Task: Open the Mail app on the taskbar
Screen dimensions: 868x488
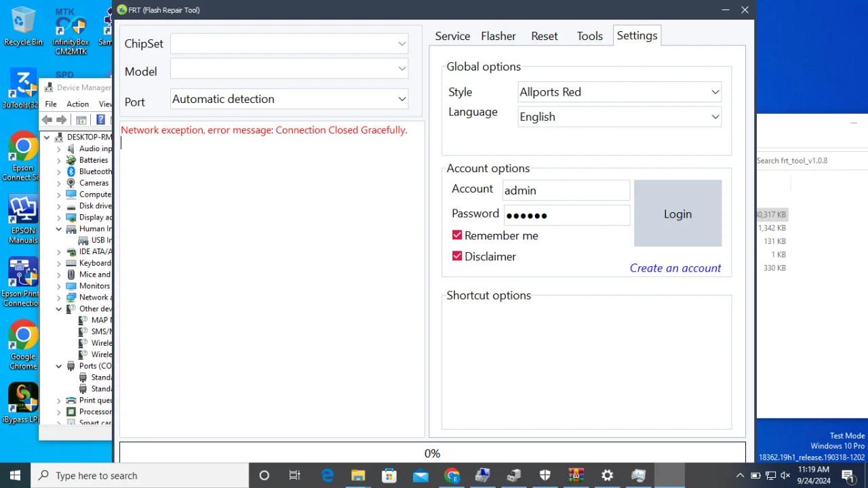Action: point(420,475)
